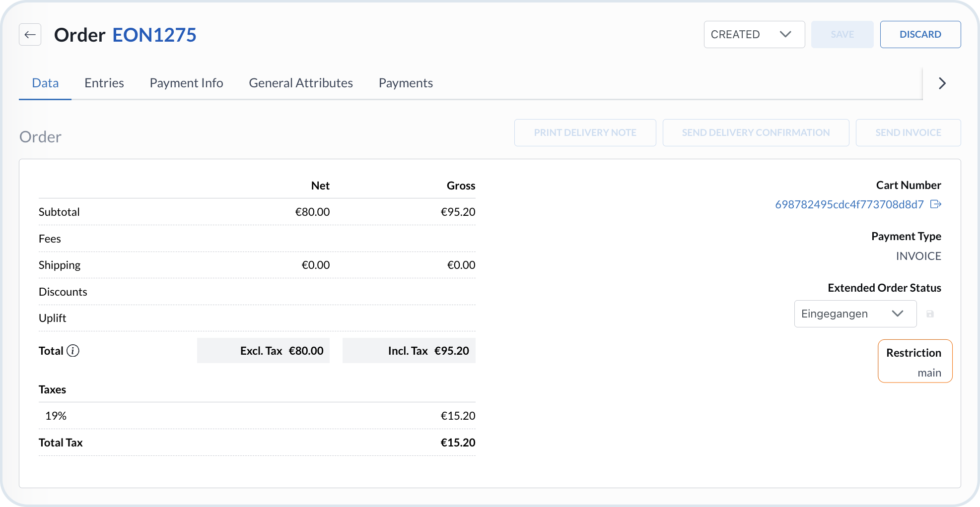This screenshot has width=980, height=507.
Task: Click the save icon beside Eingegangen
Action: 930,314
